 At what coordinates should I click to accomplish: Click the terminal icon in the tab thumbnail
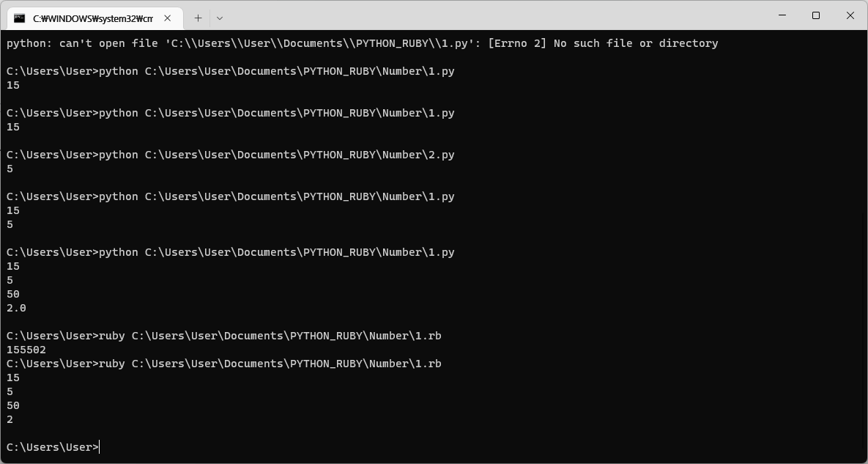click(x=21, y=18)
